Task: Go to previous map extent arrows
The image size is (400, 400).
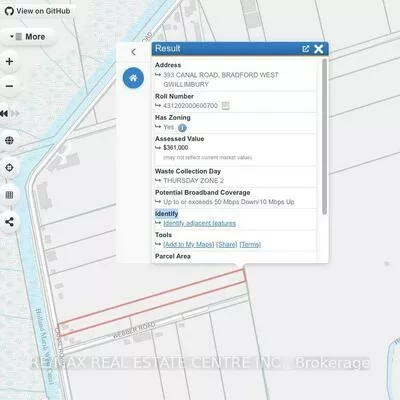Action: coord(4,114)
